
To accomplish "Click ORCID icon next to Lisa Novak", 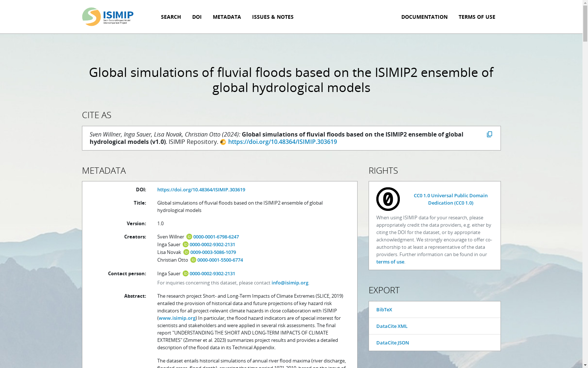I will click(186, 252).
